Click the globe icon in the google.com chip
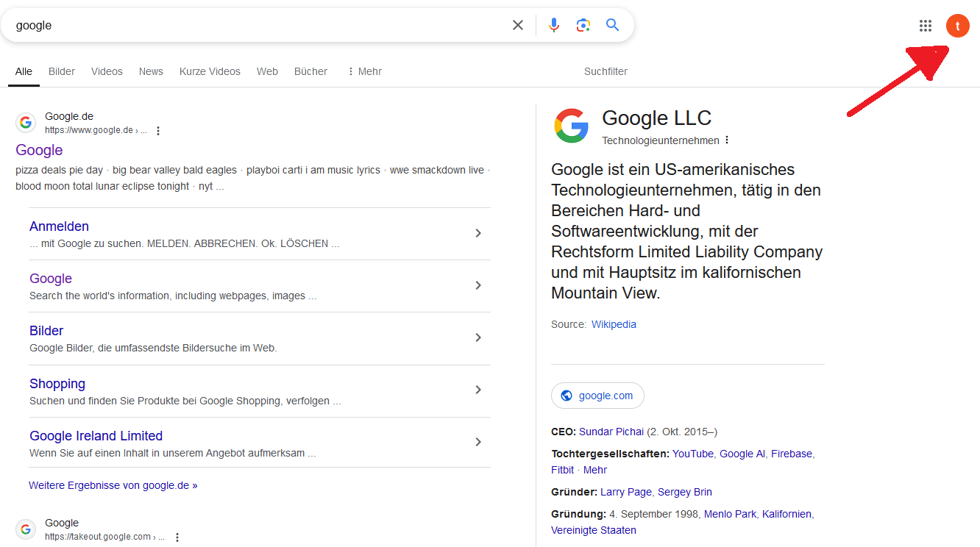Image resolution: width=980 pixels, height=547 pixels. click(x=567, y=396)
